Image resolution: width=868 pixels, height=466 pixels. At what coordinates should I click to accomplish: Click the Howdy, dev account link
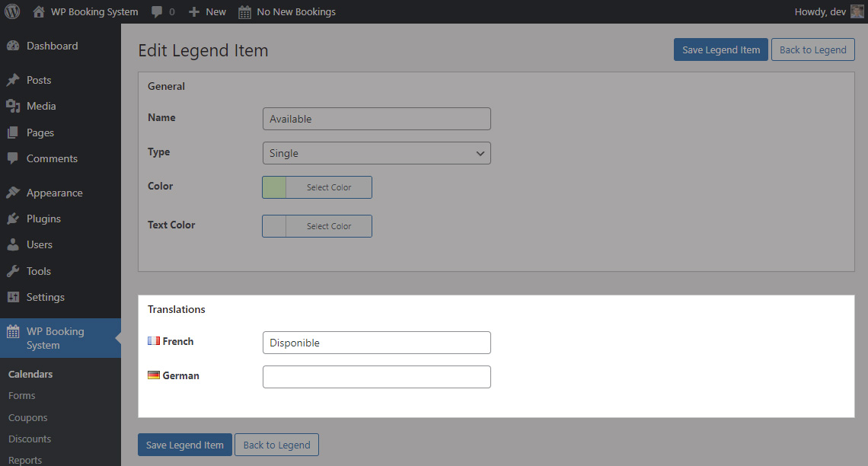pos(820,12)
